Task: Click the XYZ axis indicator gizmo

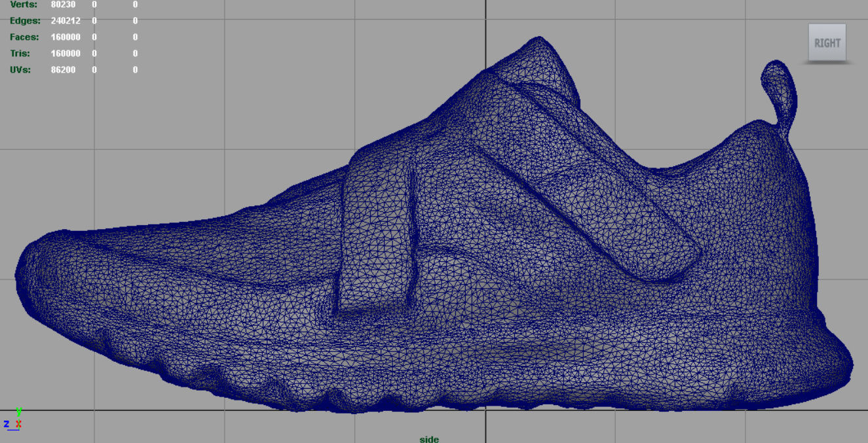Action: click(x=12, y=419)
